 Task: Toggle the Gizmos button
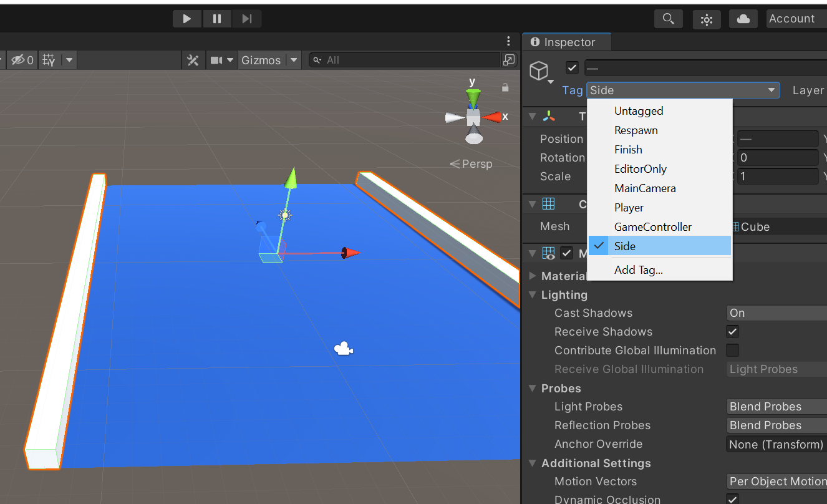(x=261, y=61)
